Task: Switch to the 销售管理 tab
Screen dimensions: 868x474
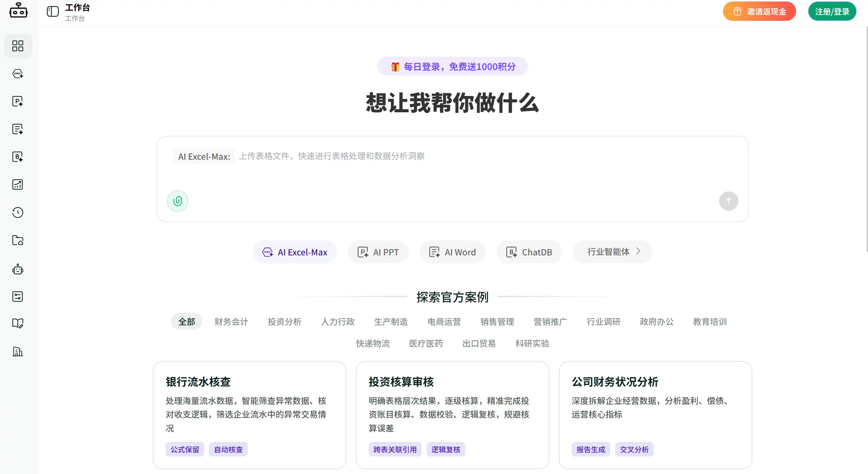Action: pyautogui.click(x=497, y=322)
